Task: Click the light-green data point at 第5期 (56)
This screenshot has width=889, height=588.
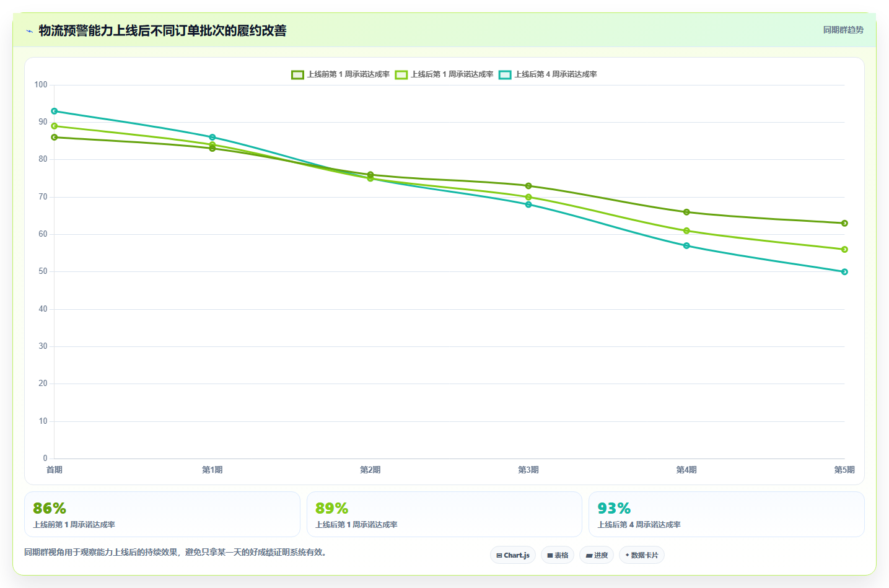Action: pos(844,249)
